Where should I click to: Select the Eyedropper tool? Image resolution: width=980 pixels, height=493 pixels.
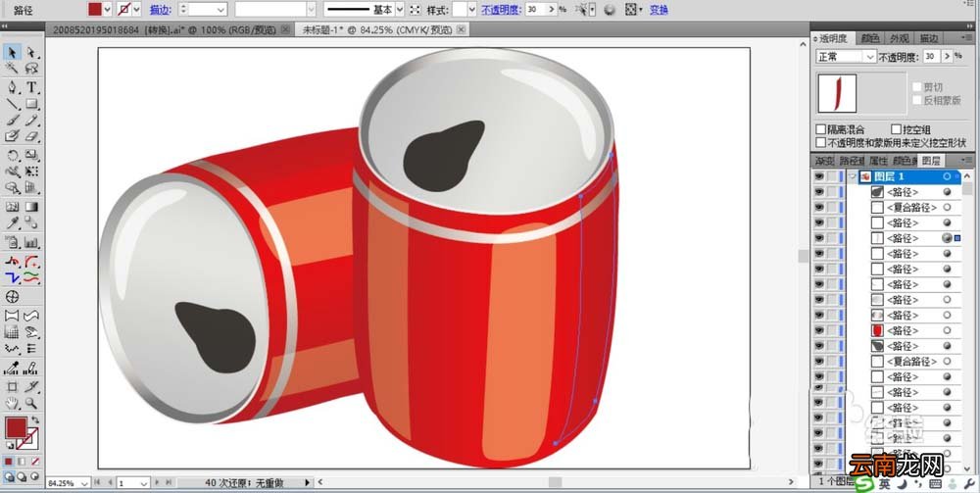(x=12, y=223)
